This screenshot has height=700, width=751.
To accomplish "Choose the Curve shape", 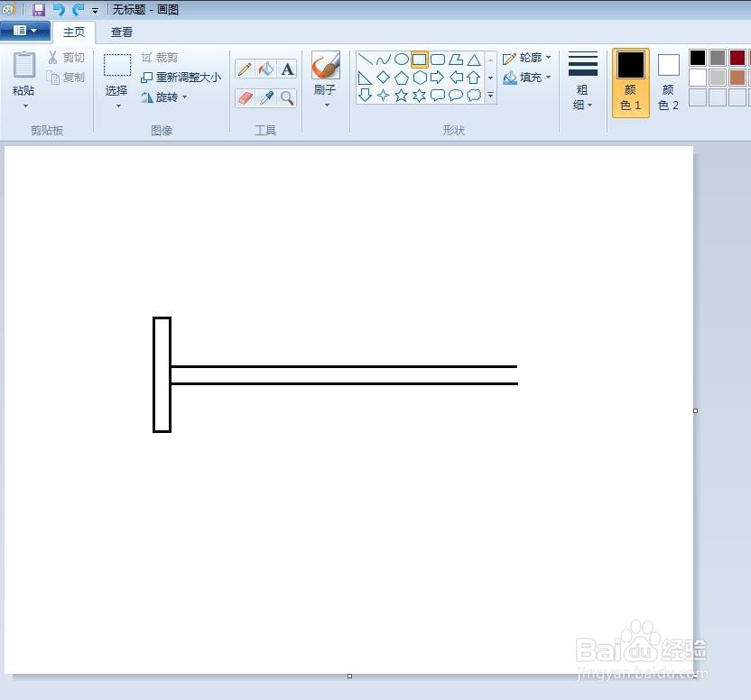I will tap(383, 60).
